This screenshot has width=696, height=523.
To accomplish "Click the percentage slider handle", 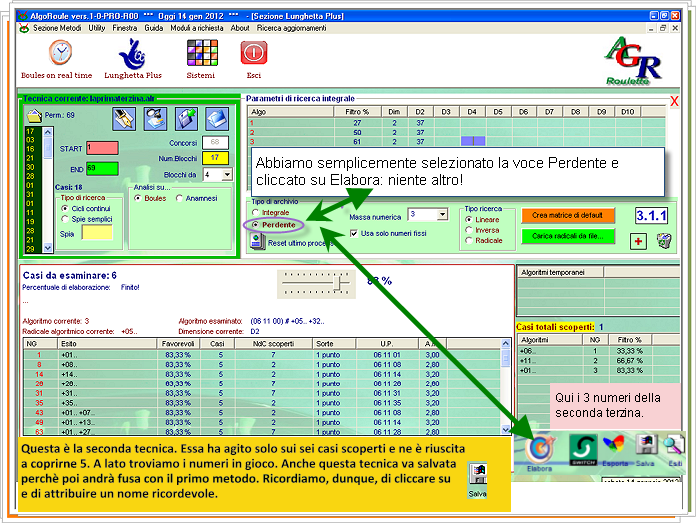I will point(338,282).
